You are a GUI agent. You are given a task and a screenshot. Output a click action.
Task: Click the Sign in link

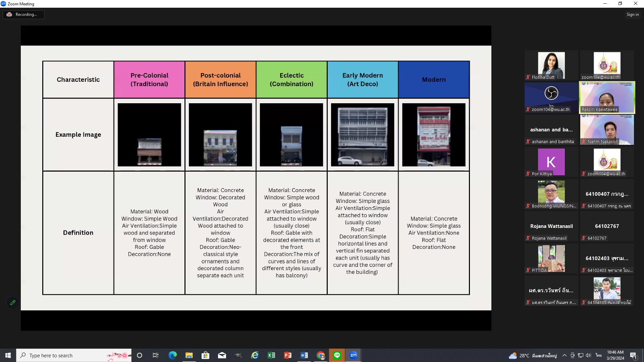pyautogui.click(x=633, y=14)
